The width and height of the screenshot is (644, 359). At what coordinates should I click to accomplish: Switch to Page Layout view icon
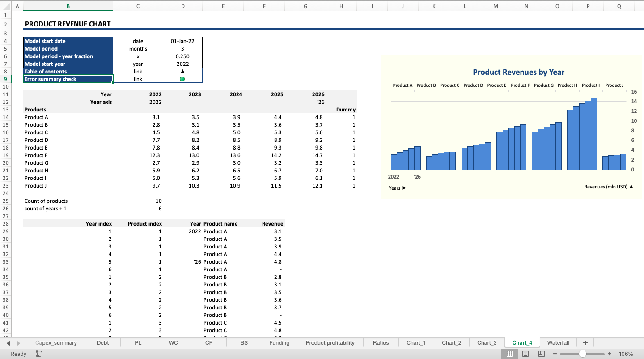tap(525, 354)
